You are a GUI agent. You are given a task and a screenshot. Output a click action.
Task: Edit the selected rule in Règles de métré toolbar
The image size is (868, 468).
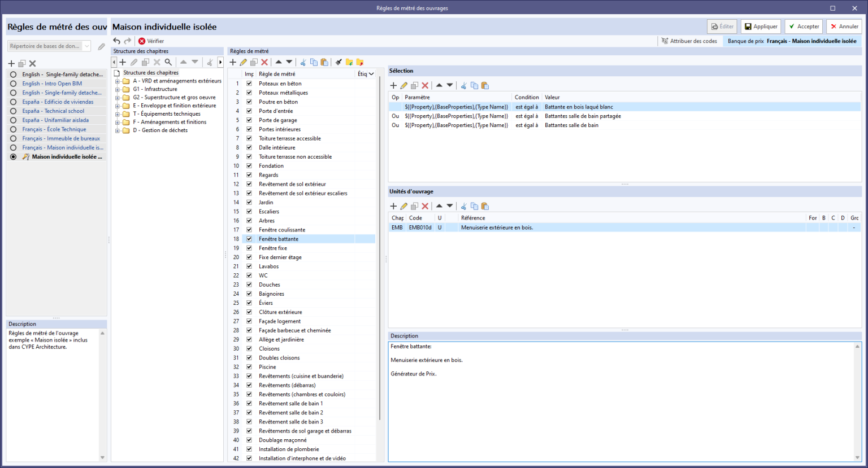click(x=243, y=62)
